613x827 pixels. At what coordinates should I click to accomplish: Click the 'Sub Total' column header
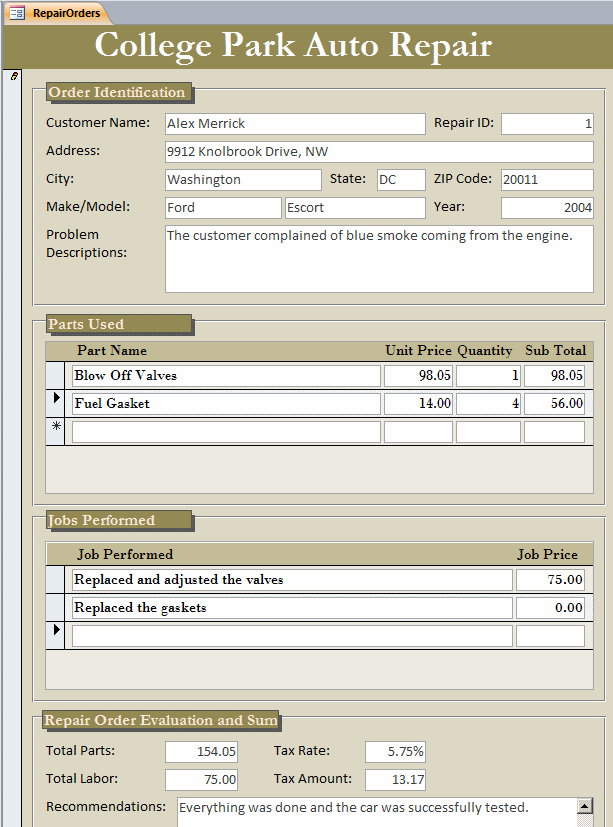click(x=555, y=351)
